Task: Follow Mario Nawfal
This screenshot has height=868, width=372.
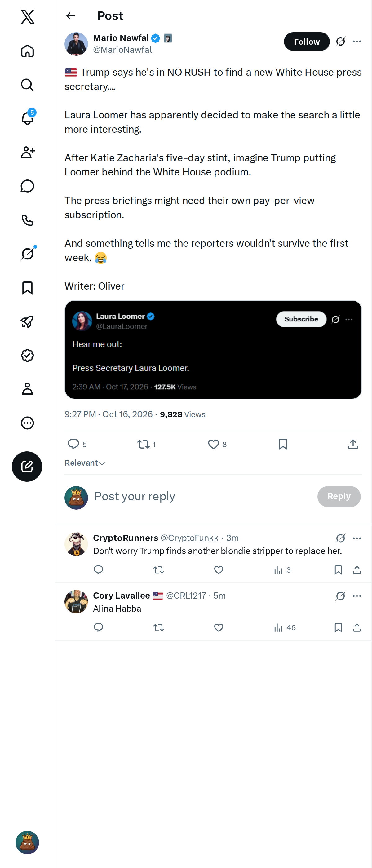Action: [307, 42]
